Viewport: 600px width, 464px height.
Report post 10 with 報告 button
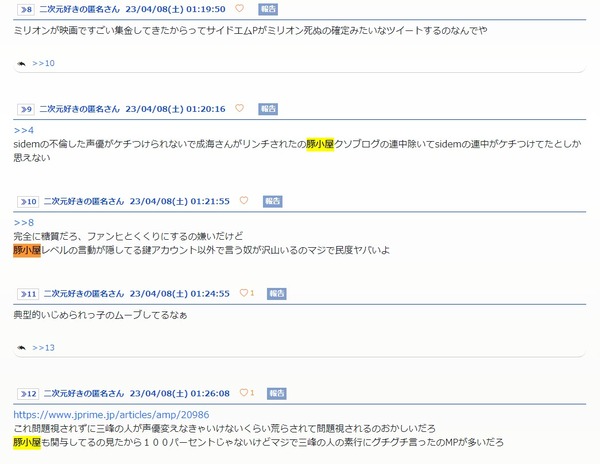pos(272,201)
